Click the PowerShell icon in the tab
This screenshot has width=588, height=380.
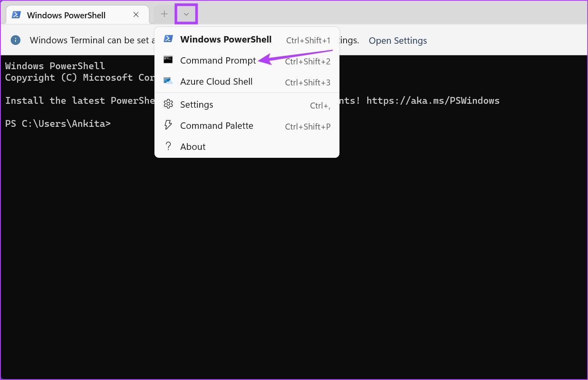click(x=16, y=15)
